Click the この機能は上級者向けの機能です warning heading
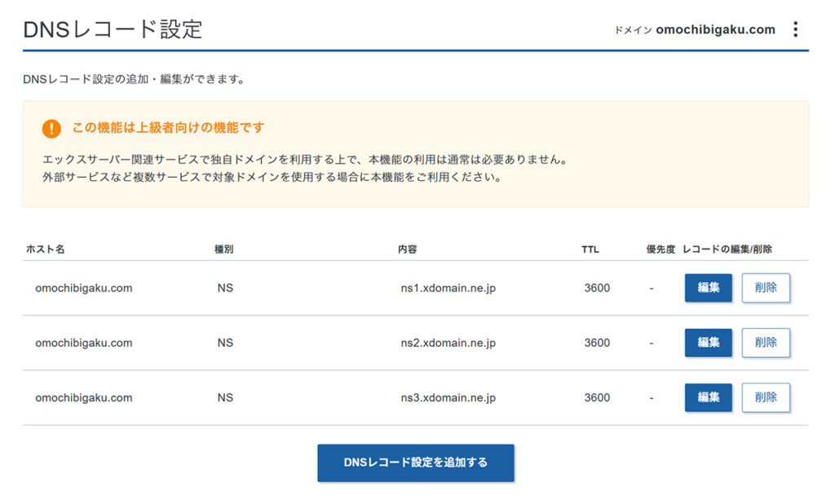 [168, 128]
